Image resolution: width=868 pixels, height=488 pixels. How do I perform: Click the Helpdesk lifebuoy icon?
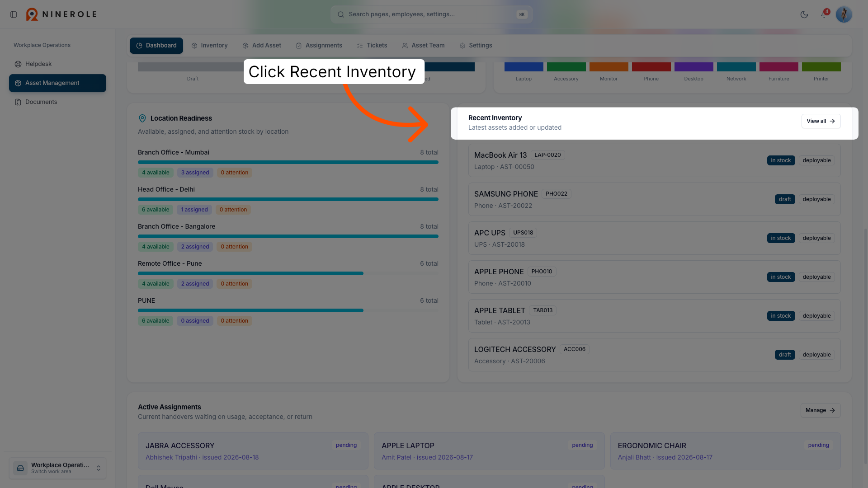tap(18, 64)
